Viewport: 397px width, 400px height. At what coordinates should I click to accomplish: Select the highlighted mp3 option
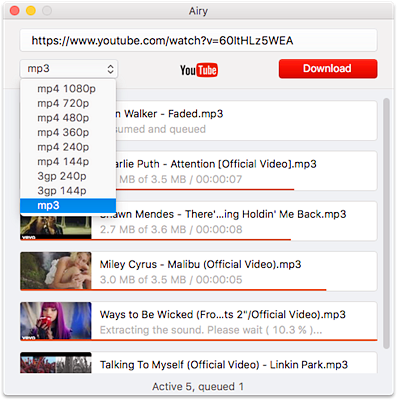pos(68,205)
